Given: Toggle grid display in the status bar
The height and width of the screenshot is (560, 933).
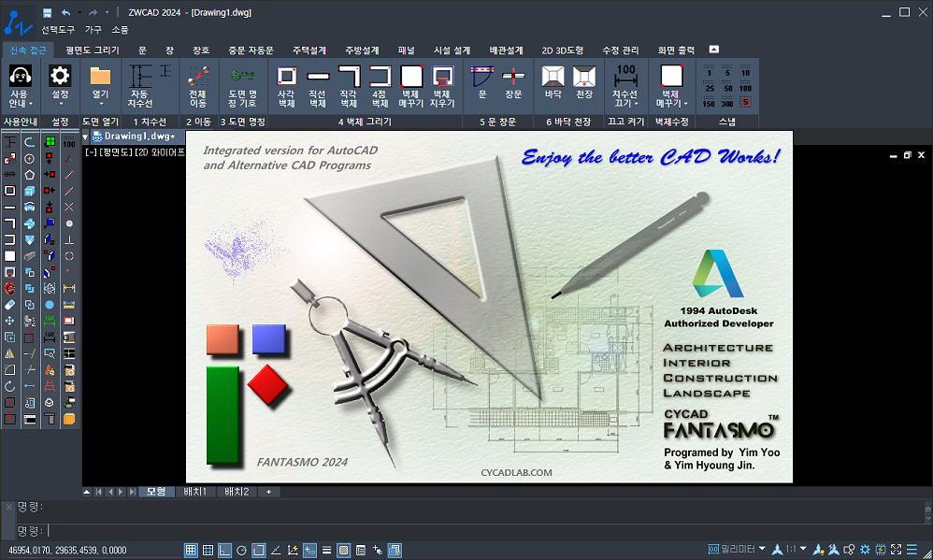Looking at the screenshot, I should (x=208, y=550).
